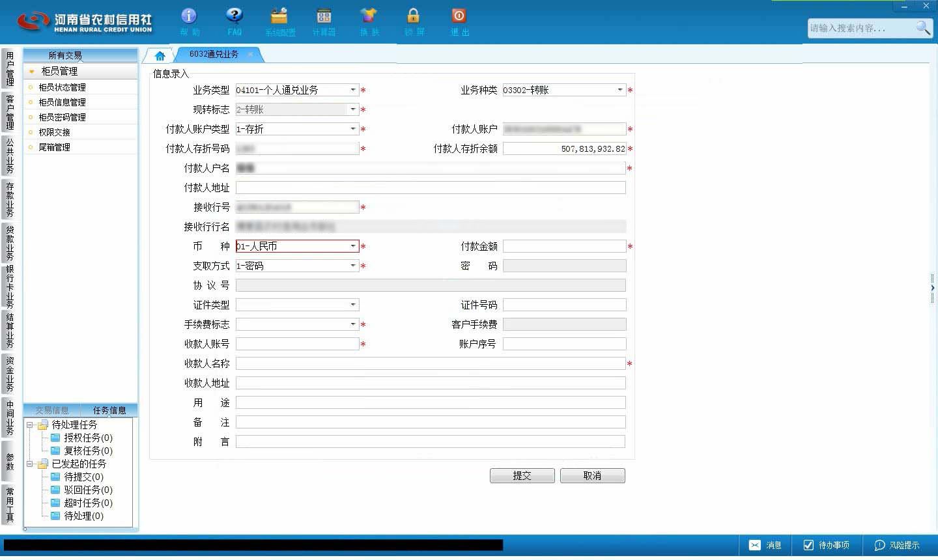
Task: Switch to 贷款业务 side tab
Action: 10,242
